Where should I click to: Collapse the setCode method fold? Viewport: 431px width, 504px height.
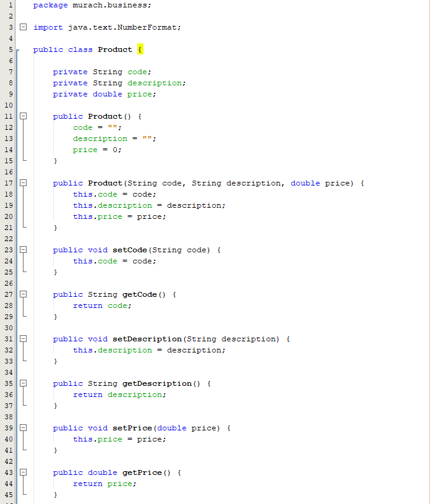(x=23, y=250)
